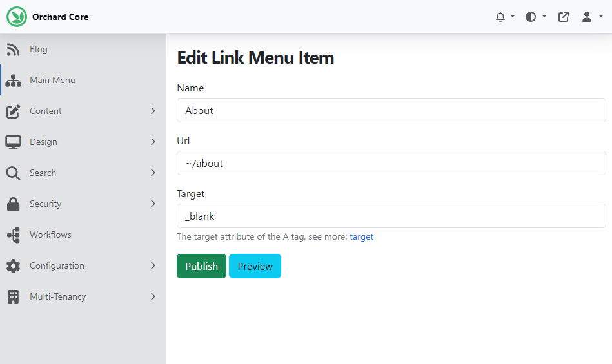This screenshot has width=612, height=364.
Task: Click the Workflows diagram icon
Action: [14, 235]
